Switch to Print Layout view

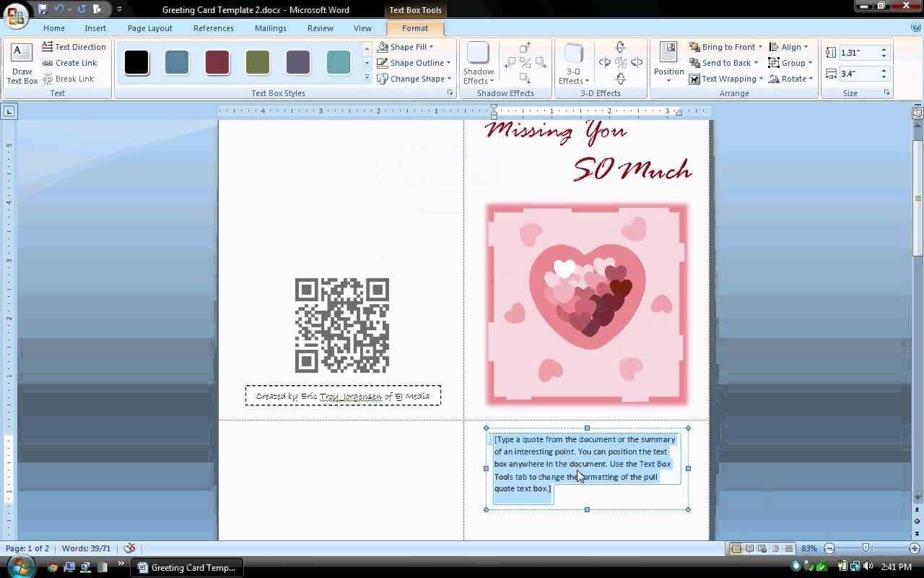pos(736,548)
